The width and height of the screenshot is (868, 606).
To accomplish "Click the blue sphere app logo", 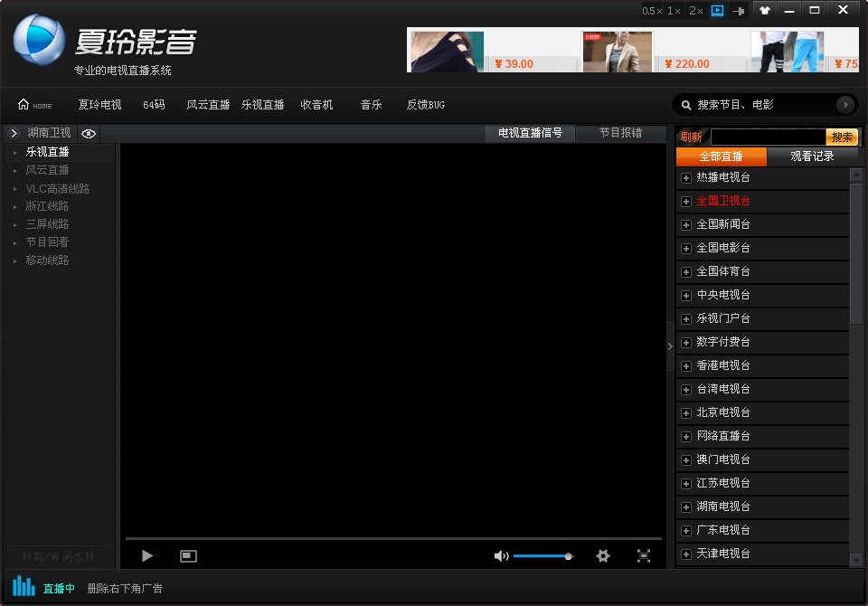I will (x=39, y=40).
